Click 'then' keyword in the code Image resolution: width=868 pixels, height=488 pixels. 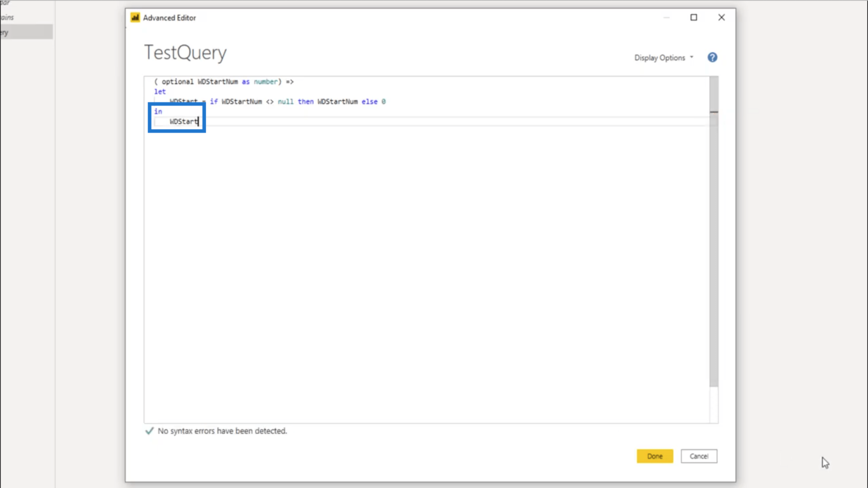(x=305, y=102)
